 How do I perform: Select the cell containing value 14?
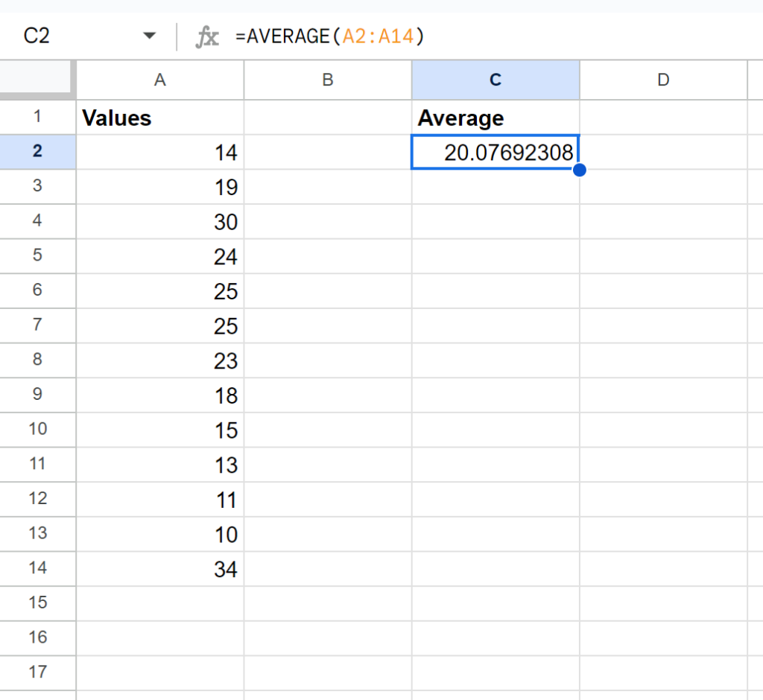click(159, 152)
